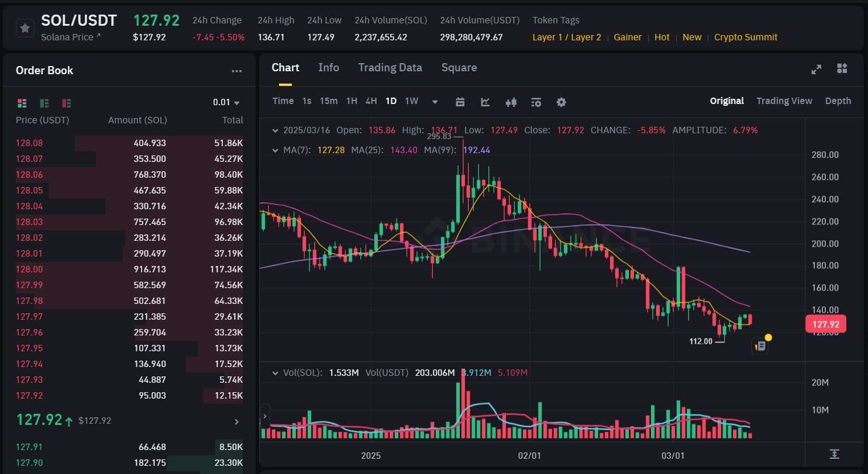Click the New token tag

coord(692,37)
